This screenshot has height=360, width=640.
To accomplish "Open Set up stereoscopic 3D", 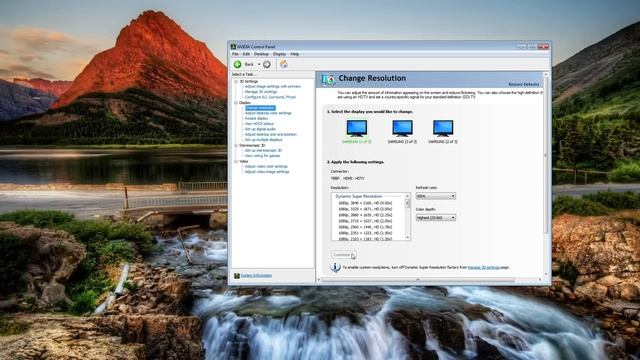I will (x=263, y=150).
